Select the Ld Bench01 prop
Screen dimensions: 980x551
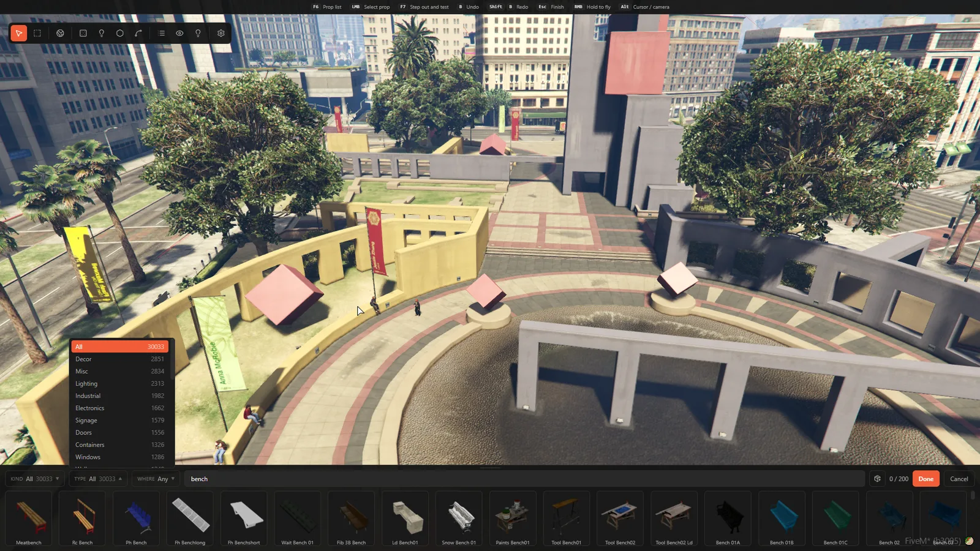405,519
